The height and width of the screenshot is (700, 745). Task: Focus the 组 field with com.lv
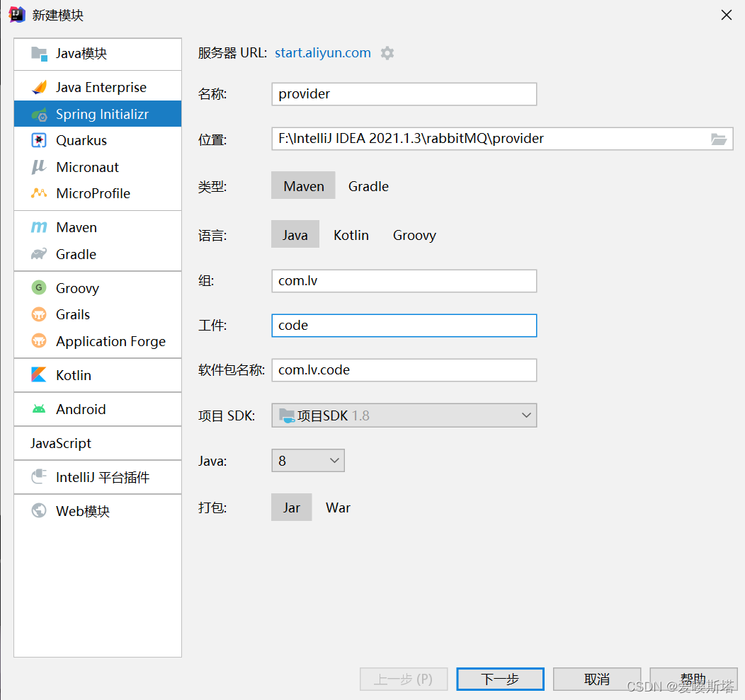click(x=404, y=281)
